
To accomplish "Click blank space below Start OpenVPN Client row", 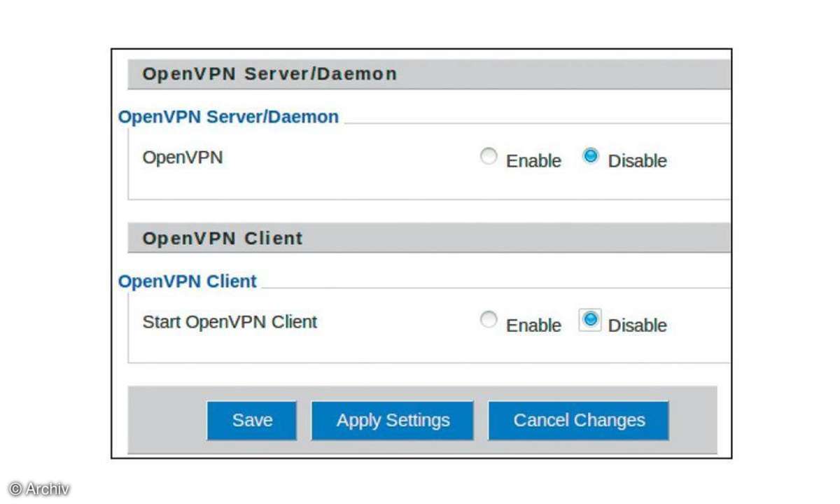I will click(x=429, y=350).
